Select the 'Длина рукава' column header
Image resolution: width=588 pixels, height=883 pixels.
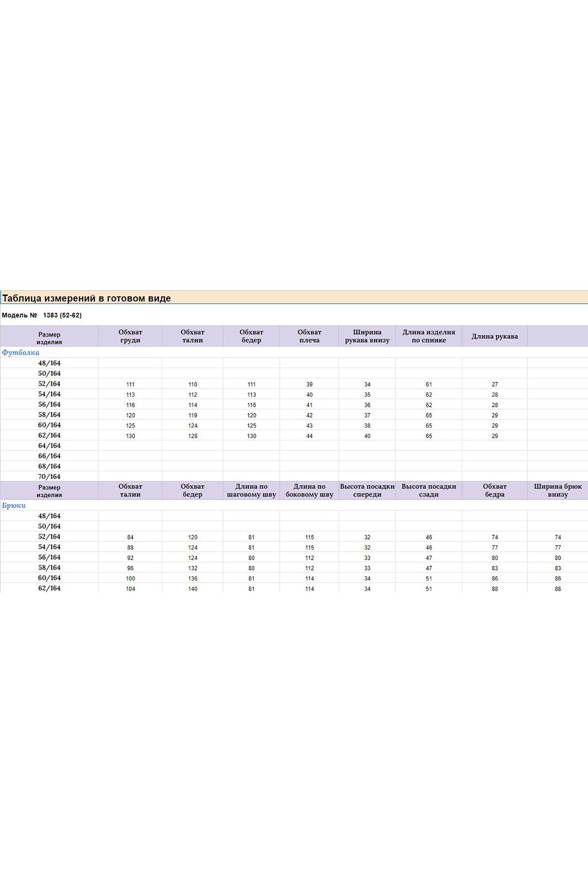[494, 336]
